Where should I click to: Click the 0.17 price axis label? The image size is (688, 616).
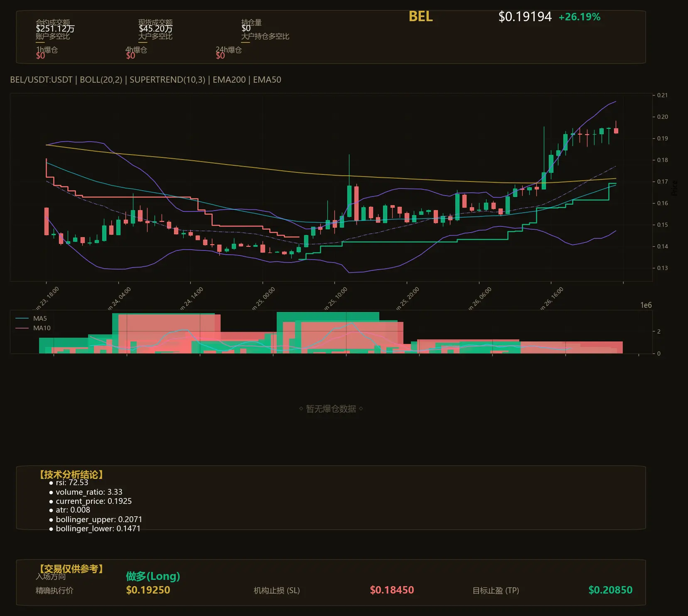coord(662,182)
